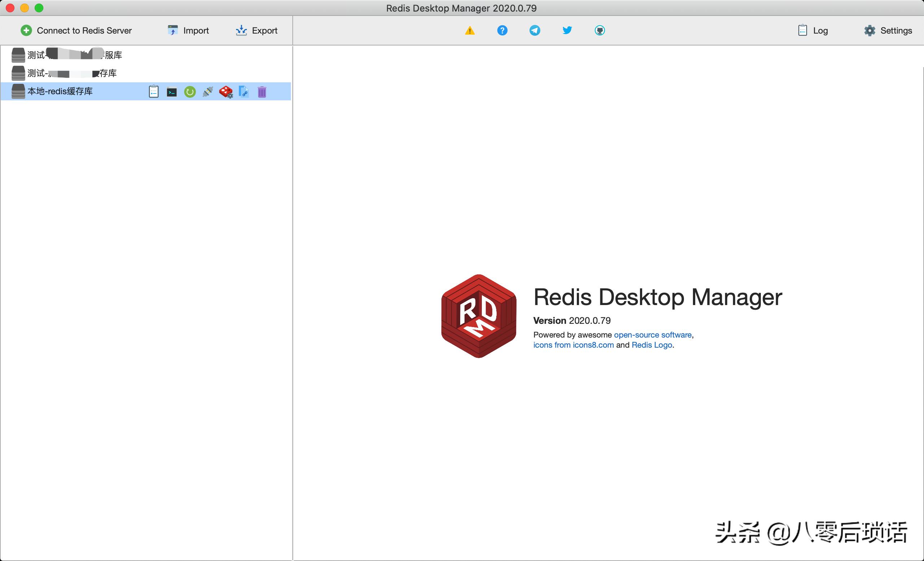The height and width of the screenshot is (561, 924).
Task: Open the open-source software link
Action: pyautogui.click(x=653, y=335)
